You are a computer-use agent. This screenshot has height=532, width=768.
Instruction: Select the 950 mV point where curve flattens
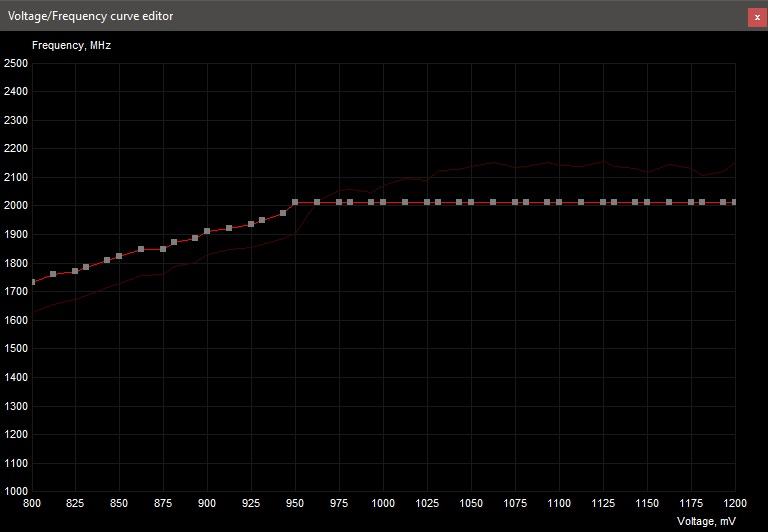(295, 202)
